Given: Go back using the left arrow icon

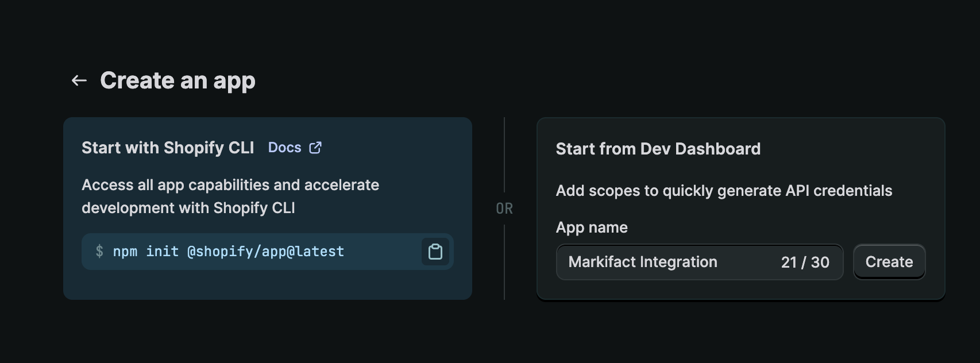Looking at the screenshot, I should (79, 81).
